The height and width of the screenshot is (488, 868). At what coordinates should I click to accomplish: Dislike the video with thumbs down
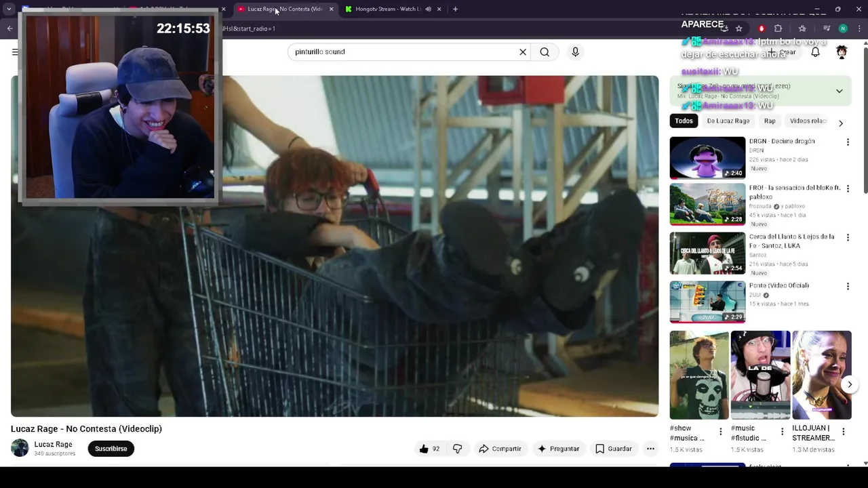pyautogui.click(x=458, y=449)
